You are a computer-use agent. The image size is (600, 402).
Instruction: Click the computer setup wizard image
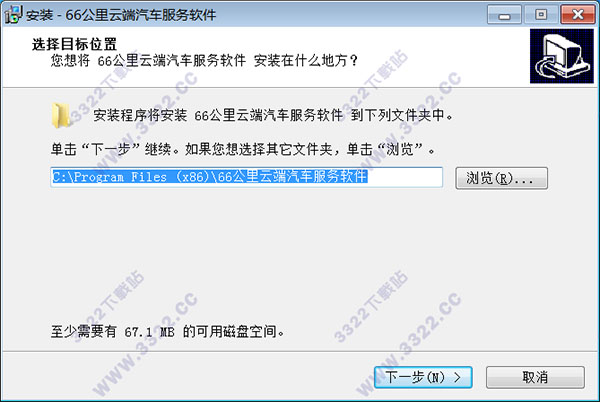click(561, 56)
